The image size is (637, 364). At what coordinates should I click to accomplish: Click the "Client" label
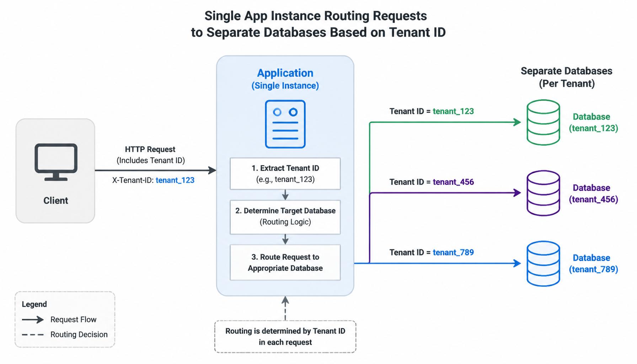pyautogui.click(x=56, y=200)
